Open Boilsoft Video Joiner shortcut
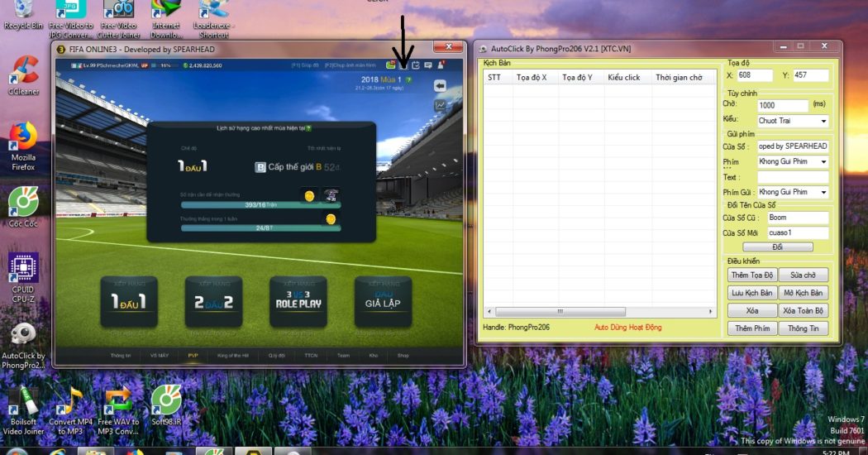Viewport: 868px width, 455px height. pos(23,410)
